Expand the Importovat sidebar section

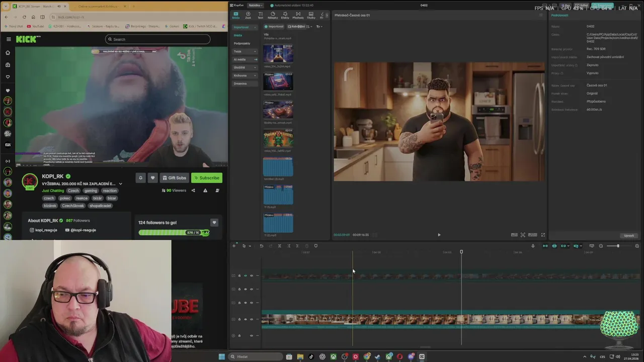coord(245,27)
